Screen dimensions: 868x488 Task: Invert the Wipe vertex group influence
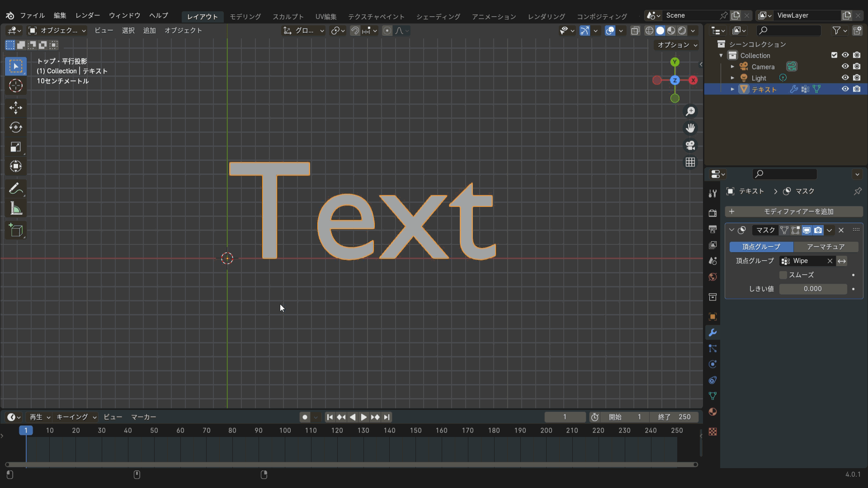(842, 261)
